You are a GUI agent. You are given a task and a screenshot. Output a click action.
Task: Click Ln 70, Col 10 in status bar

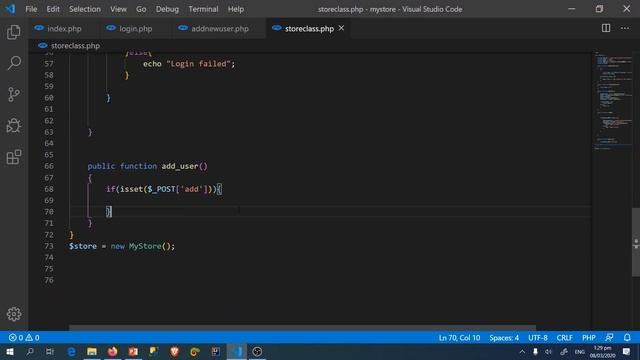(459, 338)
